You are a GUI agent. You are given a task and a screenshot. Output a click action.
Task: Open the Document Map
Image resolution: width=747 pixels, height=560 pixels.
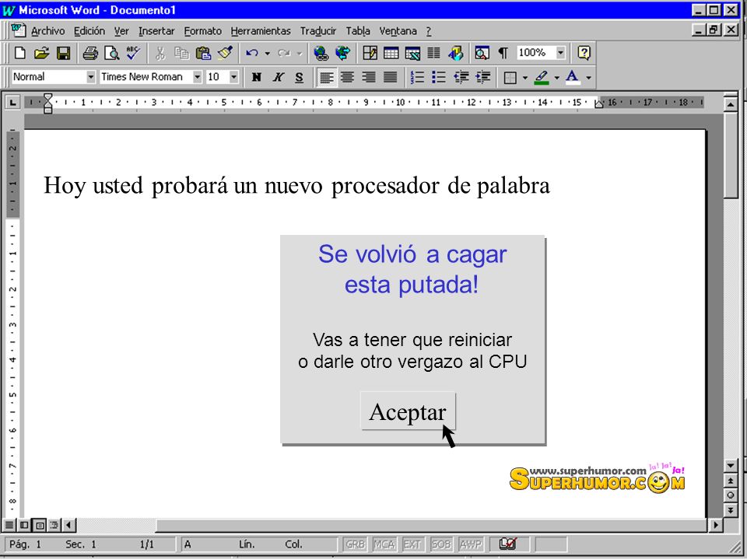point(482,53)
